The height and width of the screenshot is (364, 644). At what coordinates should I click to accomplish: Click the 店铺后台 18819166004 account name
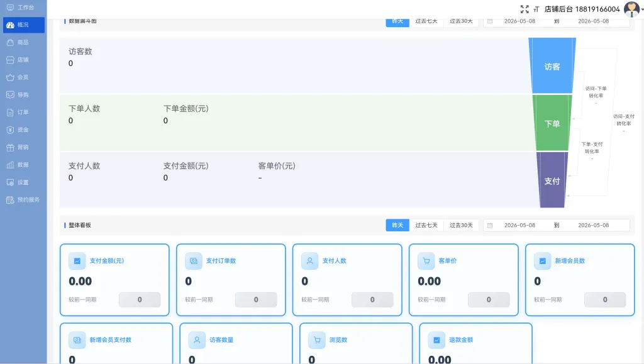click(582, 9)
